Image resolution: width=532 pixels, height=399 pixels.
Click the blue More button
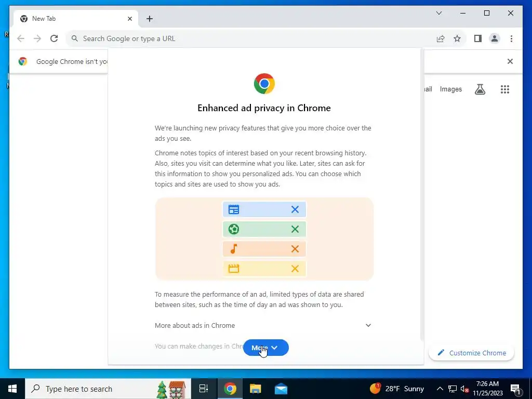[265, 348]
